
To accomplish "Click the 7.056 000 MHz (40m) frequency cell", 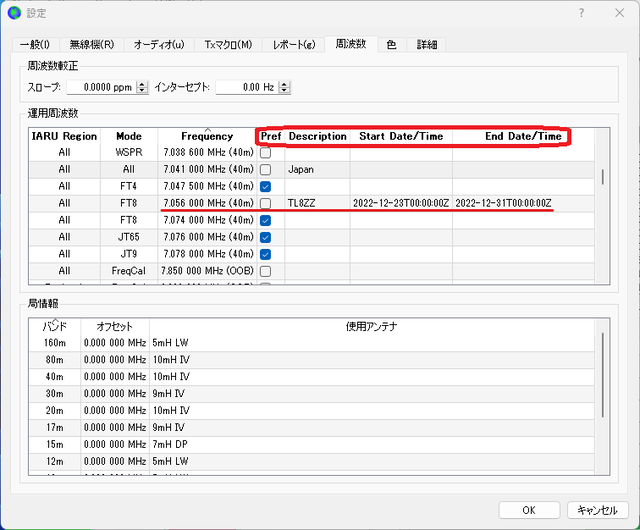I will point(208,203).
